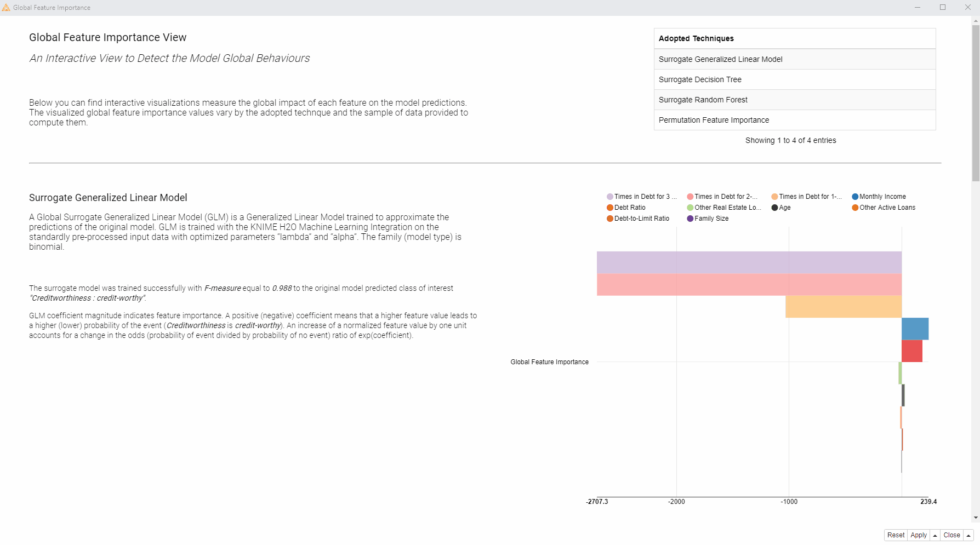980x545 pixels.
Task: Click Times in Debt for 1 legend marker
Action: (x=774, y=197)
